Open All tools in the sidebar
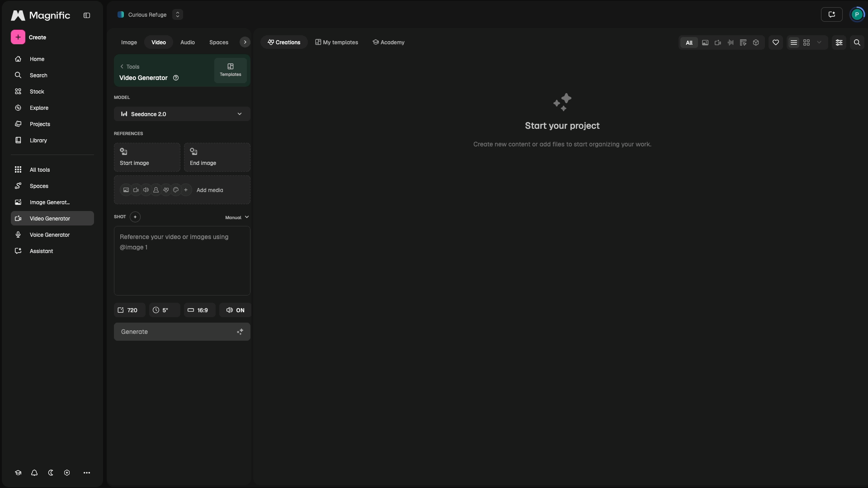868x488 pixels. pyautogui.click(x=52, y=170)
